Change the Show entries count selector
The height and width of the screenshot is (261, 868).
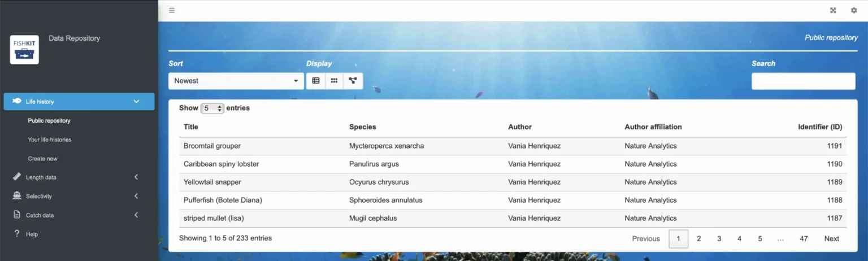pyautogui.click(x=212, y=108)
